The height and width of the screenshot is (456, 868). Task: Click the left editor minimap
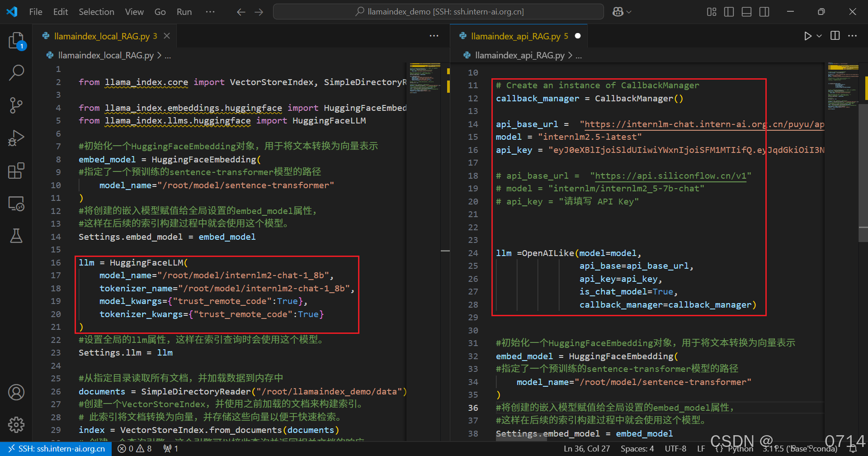tap(425, 78)
